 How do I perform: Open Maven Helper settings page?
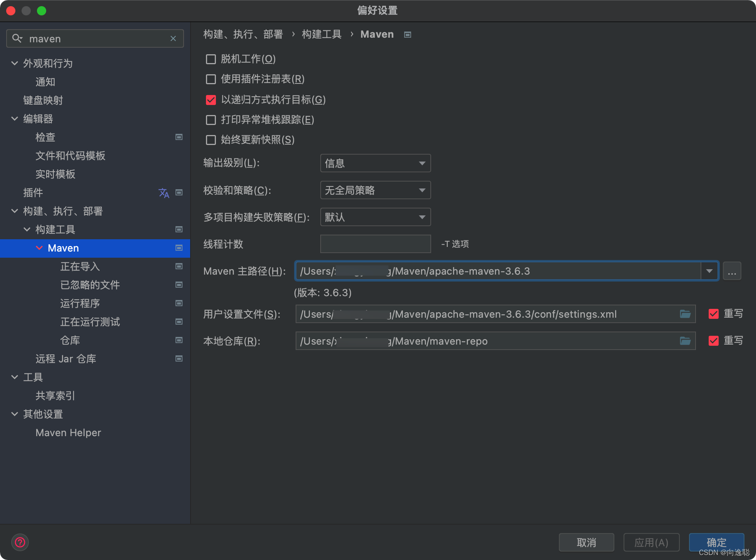click(68, 432)
